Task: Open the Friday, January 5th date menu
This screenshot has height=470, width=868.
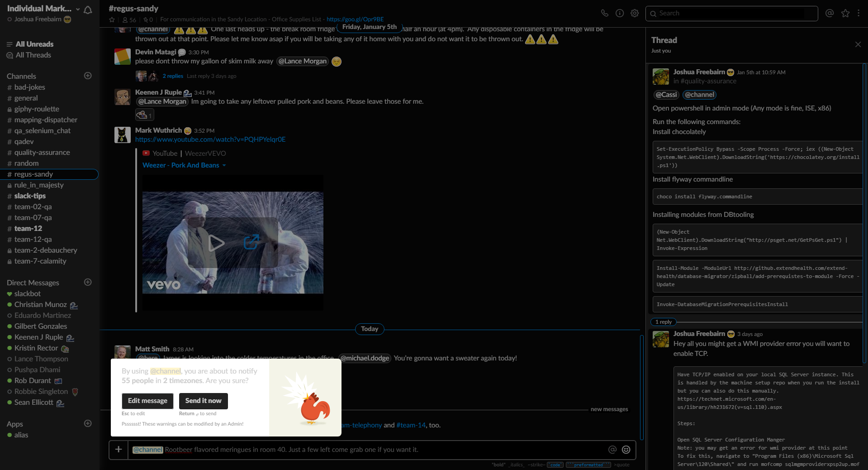Action: [370, 27]
